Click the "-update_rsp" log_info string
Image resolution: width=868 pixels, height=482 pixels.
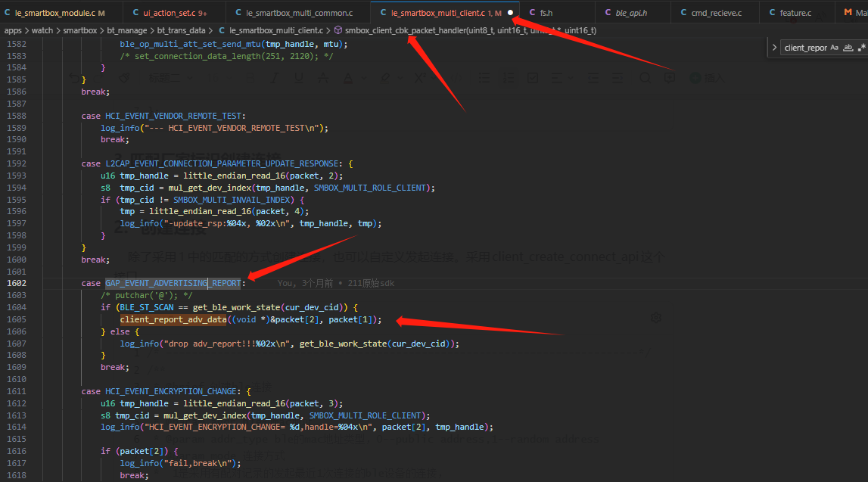pos(227,223)
